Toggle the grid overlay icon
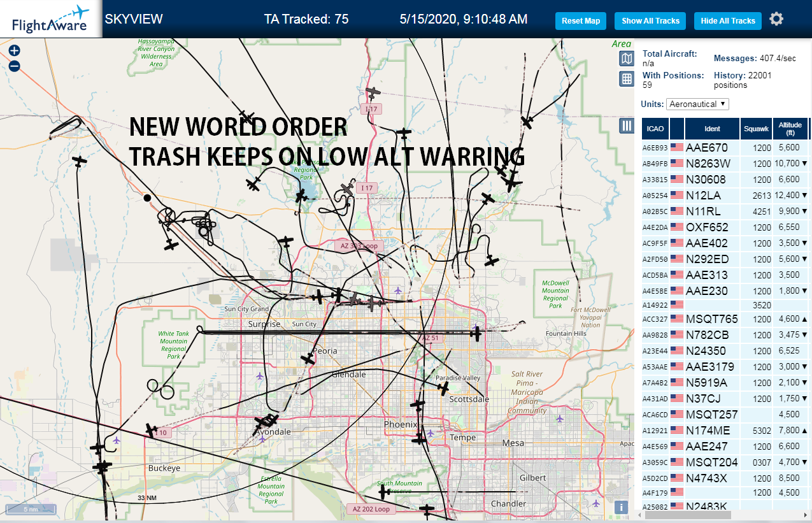This screenshot has width=812, height=523. point(627,78)
